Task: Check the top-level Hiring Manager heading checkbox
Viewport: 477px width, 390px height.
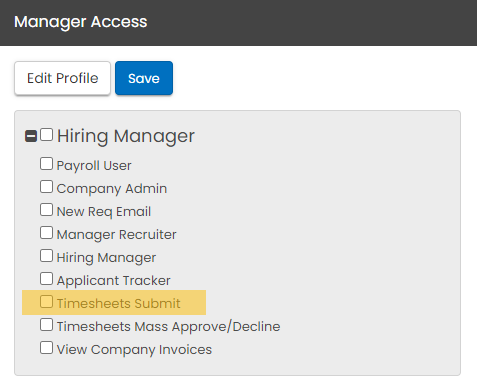Action: pos(46,135)
